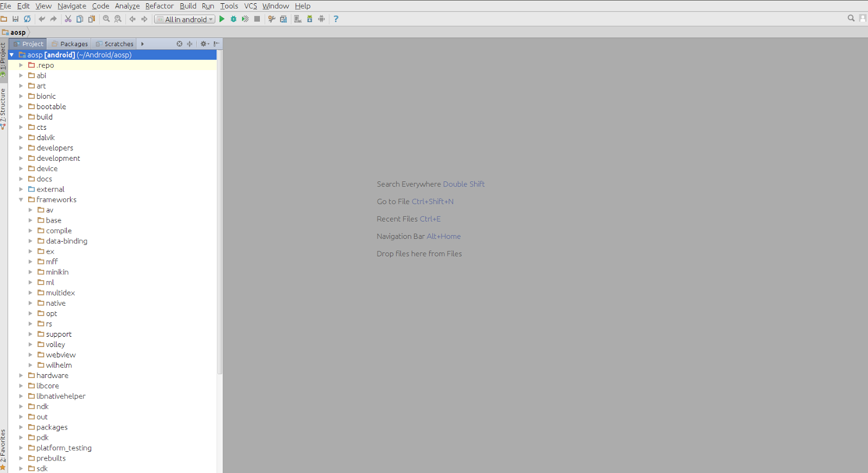Select the dalvik folder
Viewport: 868px width, 473px height.
[x=46, y=137]
